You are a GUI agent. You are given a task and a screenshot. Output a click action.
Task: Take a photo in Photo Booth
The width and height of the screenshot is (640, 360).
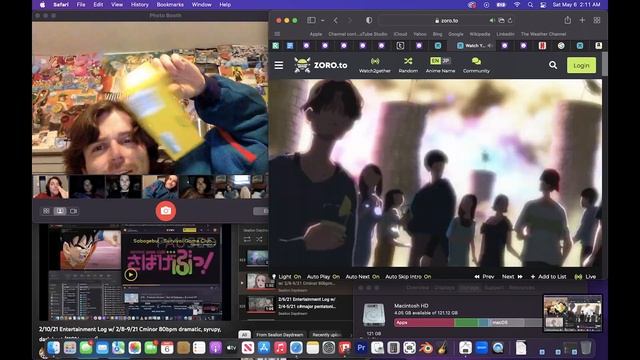(166, 211)
